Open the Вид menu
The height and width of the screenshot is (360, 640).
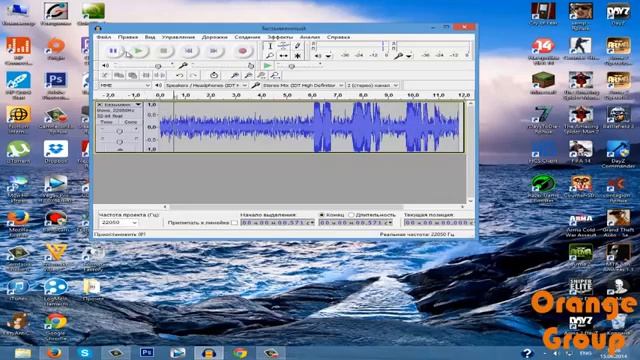pyautogui.click(x=150, y=37)
